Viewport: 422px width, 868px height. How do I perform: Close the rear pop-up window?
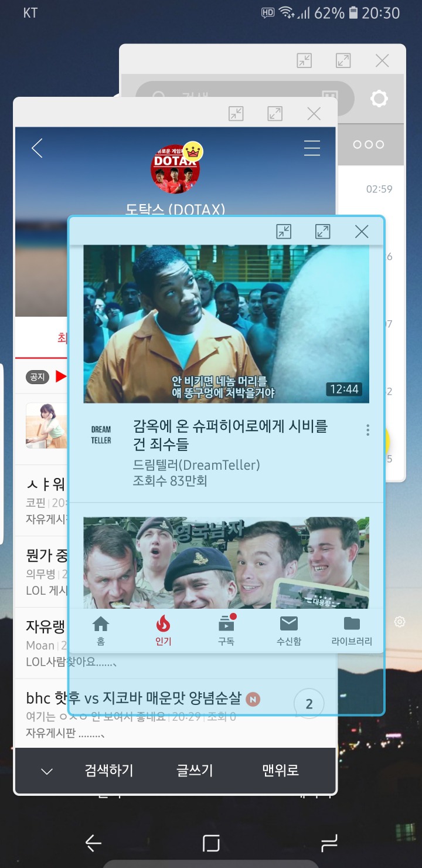click(x=382, y=60)
